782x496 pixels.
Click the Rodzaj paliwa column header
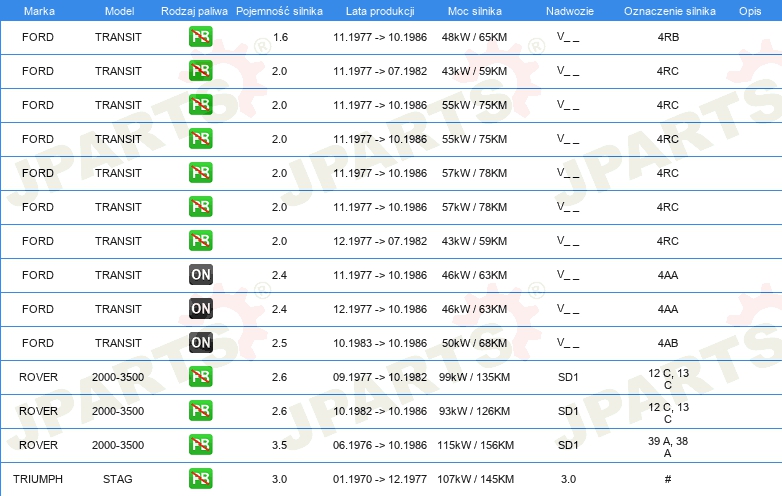tap(194, 11)
